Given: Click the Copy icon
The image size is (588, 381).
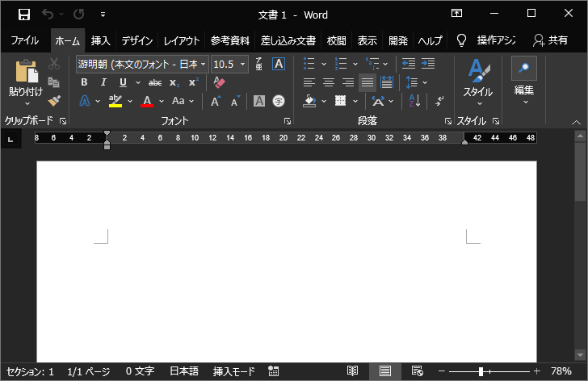Looking at the screenshot, I should (54, 82).
